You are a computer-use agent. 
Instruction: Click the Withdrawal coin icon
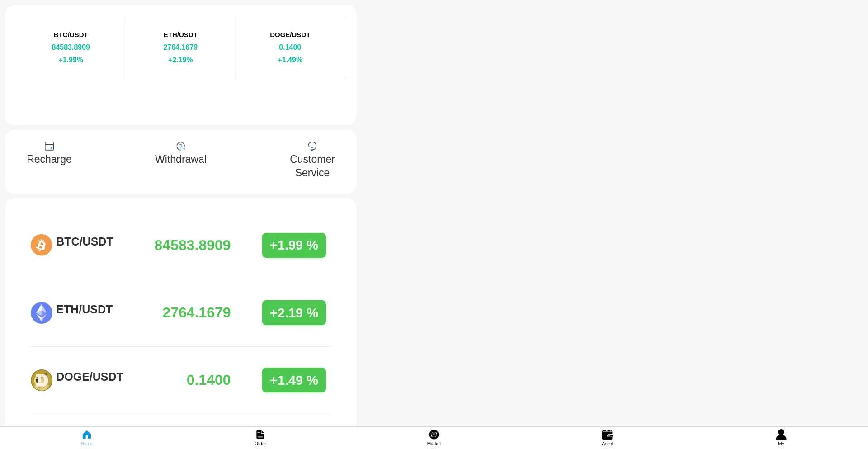181,146
